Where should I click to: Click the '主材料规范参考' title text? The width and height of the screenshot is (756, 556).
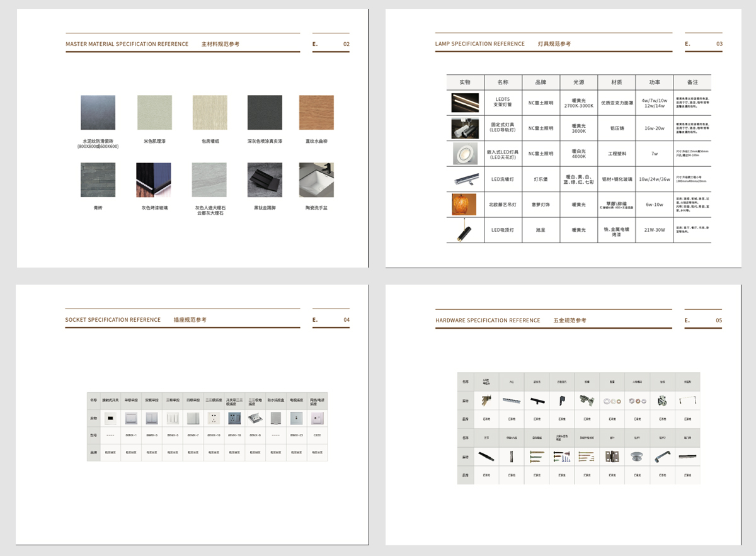point(220,44)
